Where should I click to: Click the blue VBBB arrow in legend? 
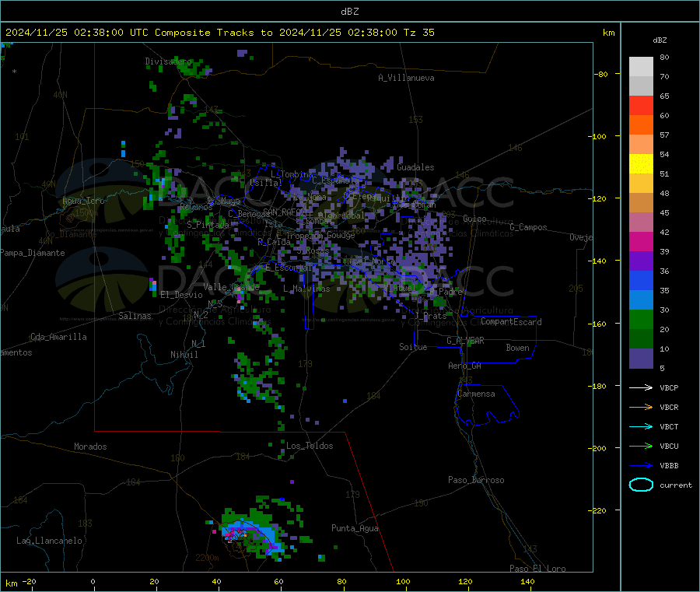[x=641, y=465]
